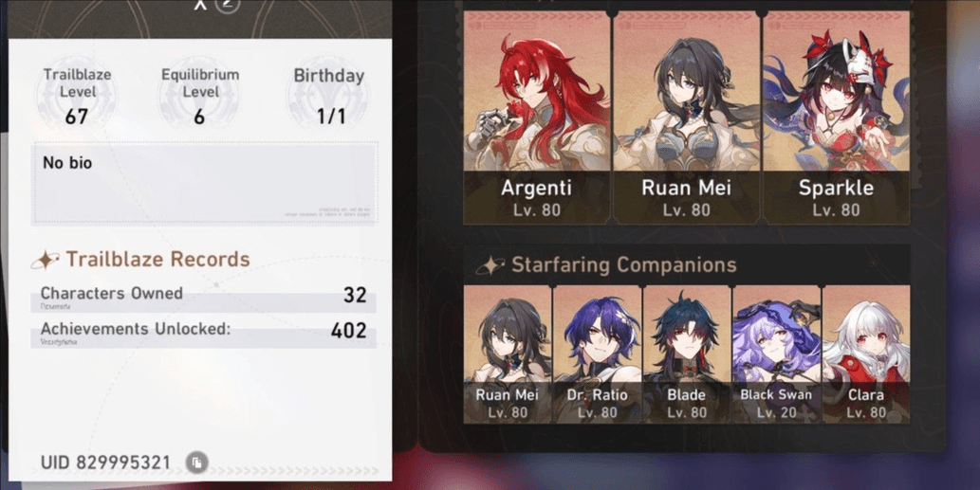980x490 pixels.
Task: Select Dr. Ratio in Starfaring Companions
Action: (597, 354)
